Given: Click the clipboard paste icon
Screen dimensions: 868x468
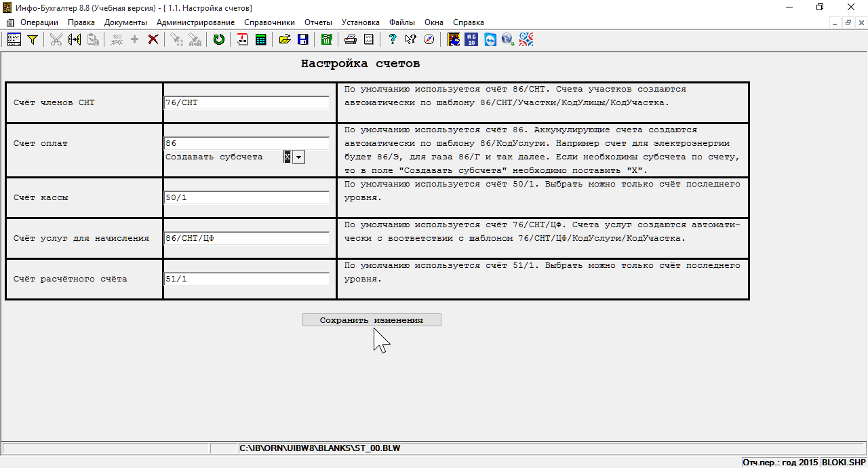Looking at the screenshot, I should pyautogui.click(x=93, y=39).
